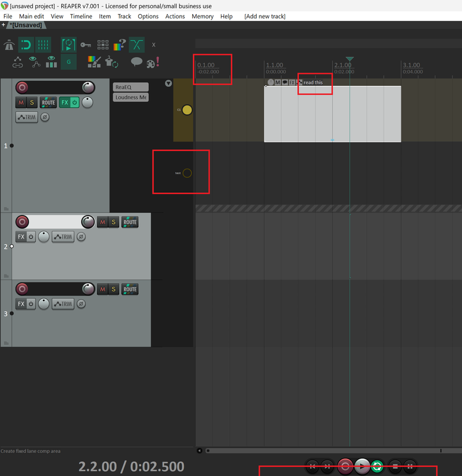Screen dimensions: 462x476
Task: Select the *[Unsaved] project tab
Action: [26, 25]
